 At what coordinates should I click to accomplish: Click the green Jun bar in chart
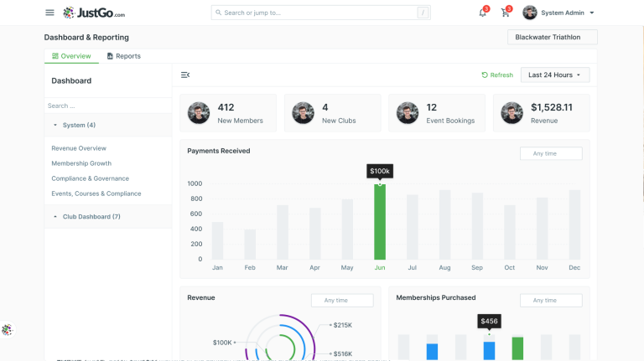click(380, 221)
